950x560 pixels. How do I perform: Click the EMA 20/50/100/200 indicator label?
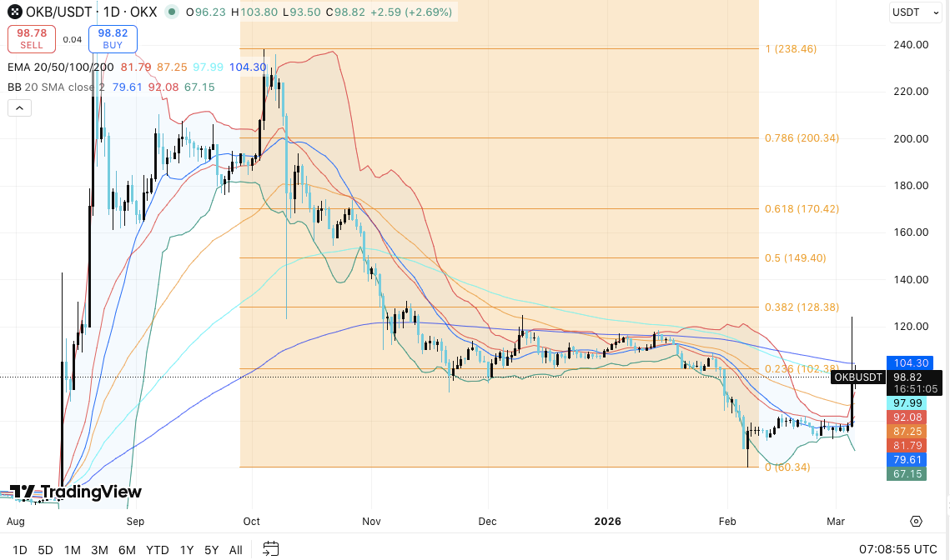point(60,67)
